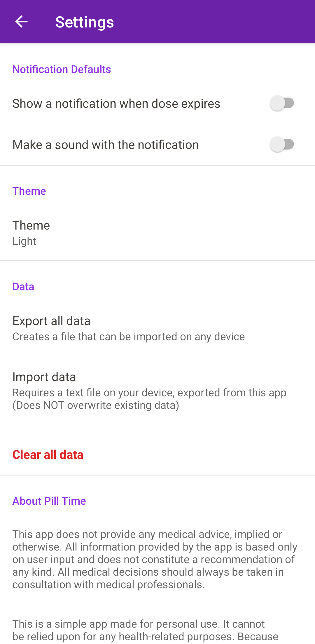Screen dimensions: 315x644
Task: Select Export all data
Action: coord(51,321)
